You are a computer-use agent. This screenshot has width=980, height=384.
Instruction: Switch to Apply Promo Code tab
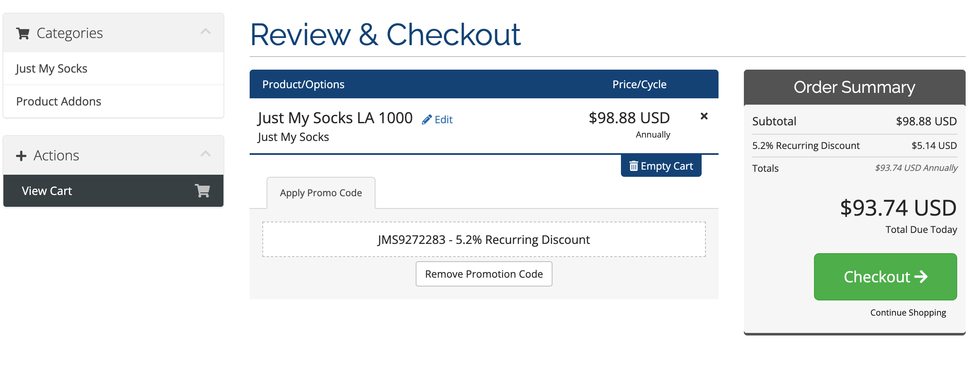[x=321, y=193]
